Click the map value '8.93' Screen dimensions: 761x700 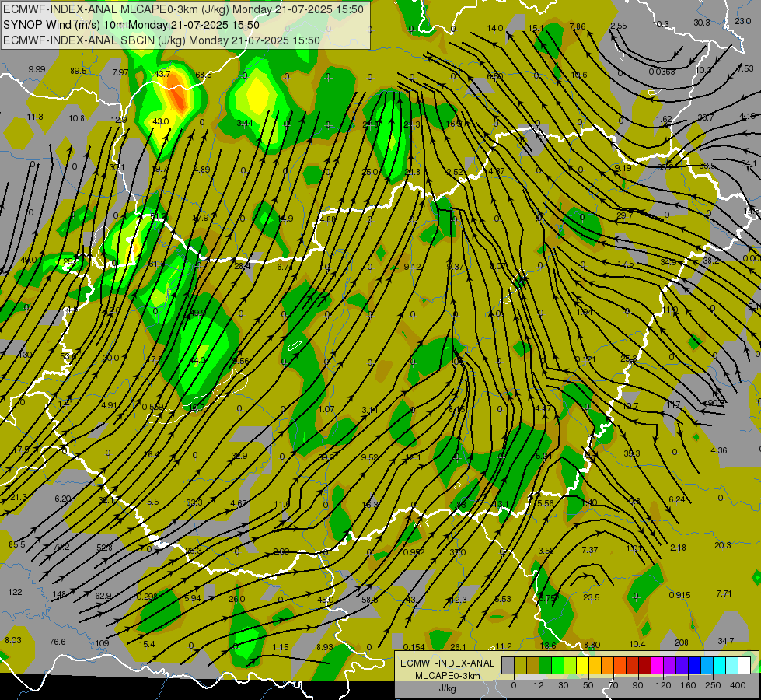point(325,647)
